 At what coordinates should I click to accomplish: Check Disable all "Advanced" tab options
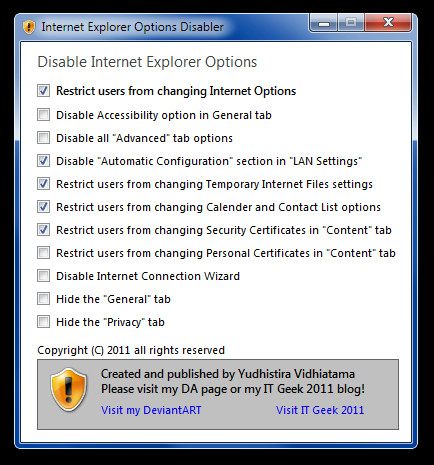click(x=43, y=138)
